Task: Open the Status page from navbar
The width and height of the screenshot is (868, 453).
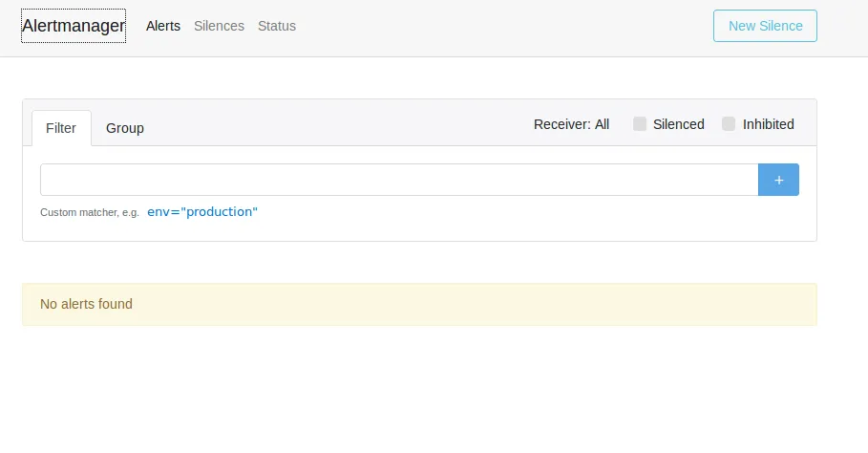Action: pyautogui.click(x=277, y=26)
